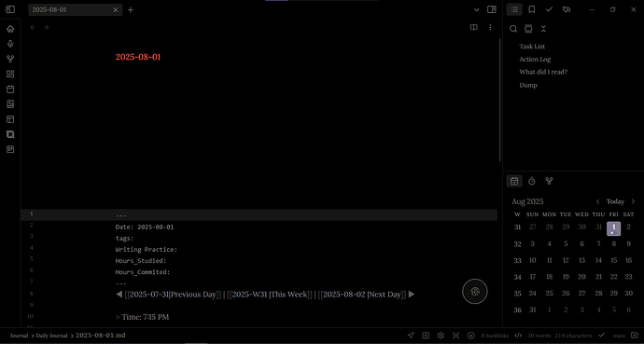Show 0 backlinks in status bar
This screenshot has height=344, width=644.
(x=495, y=336)
